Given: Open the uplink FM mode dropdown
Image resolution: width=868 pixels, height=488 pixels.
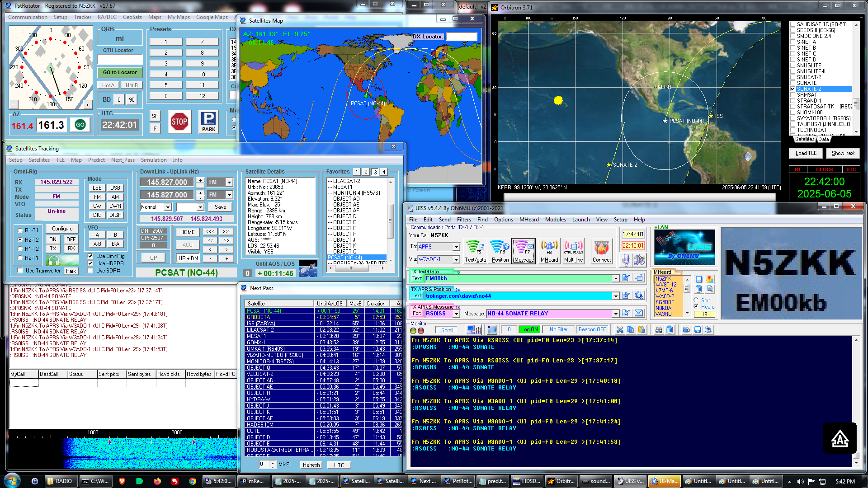Looking at the screenshot, I should pyautogui.click(x=229, y=195).
